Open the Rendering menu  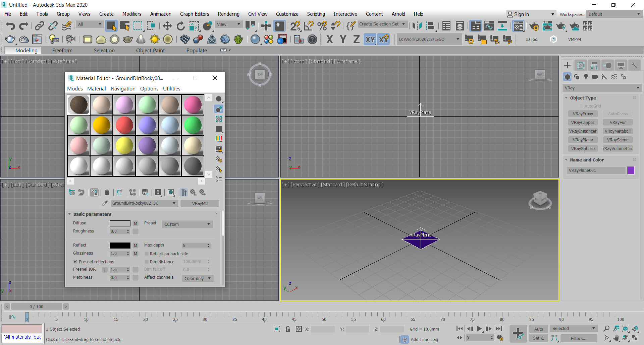pos(228,14)
